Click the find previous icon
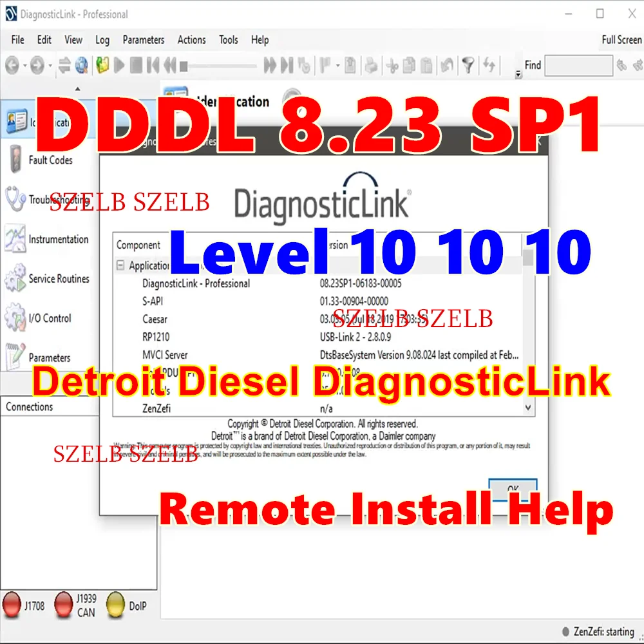This screenshot has height=644, width=644. pos(622,65)
